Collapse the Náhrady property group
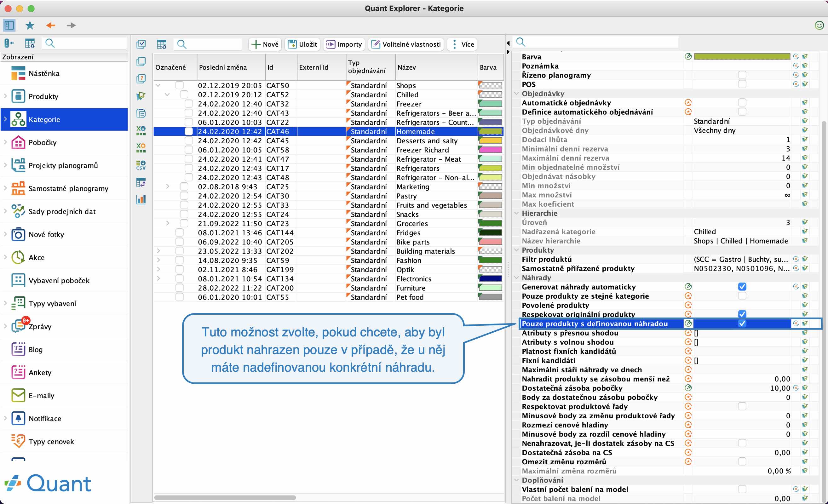This screenshot has height=504, width=828. pyautogui.click(x=516, y=278)
